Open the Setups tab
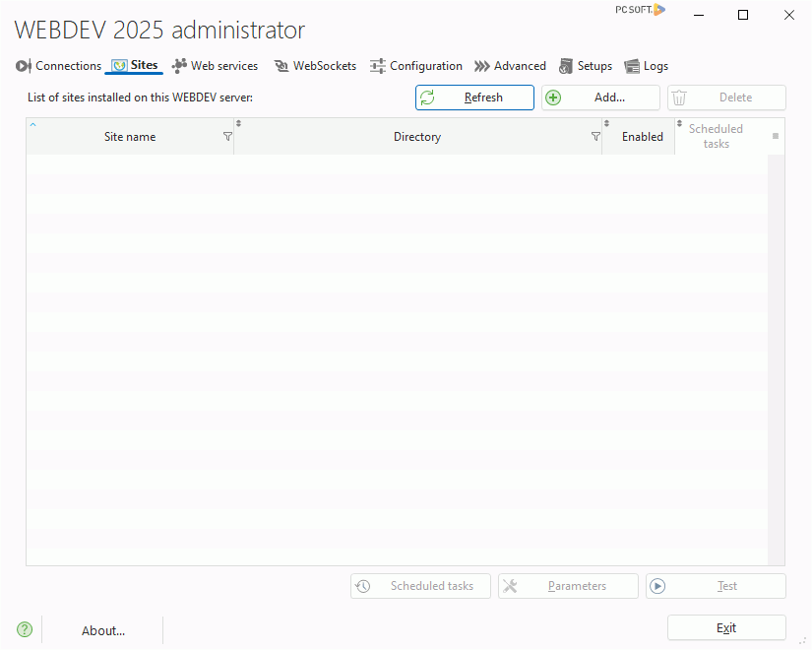The image size is (812, 650). click(x=586, y=66)
